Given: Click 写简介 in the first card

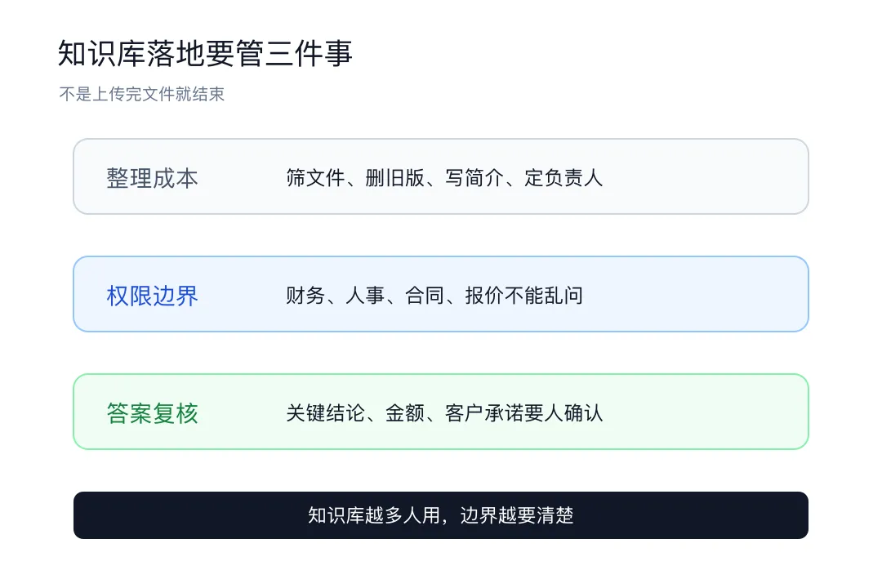Looking at the screenshot, I should (x=474, y=178).
